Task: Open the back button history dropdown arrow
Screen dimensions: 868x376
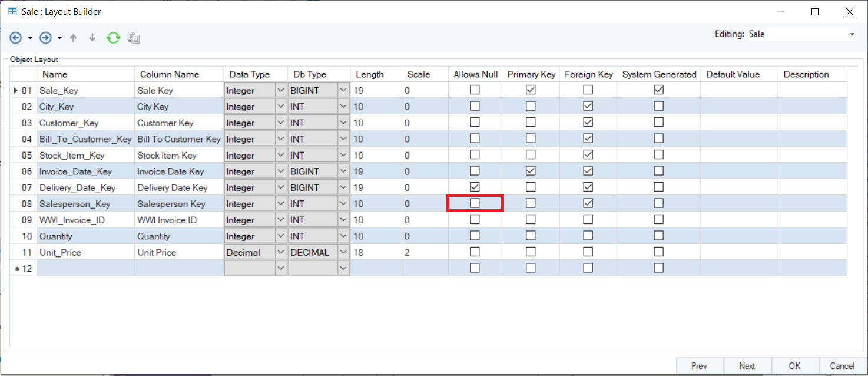Action: click(x=30, y=38)
